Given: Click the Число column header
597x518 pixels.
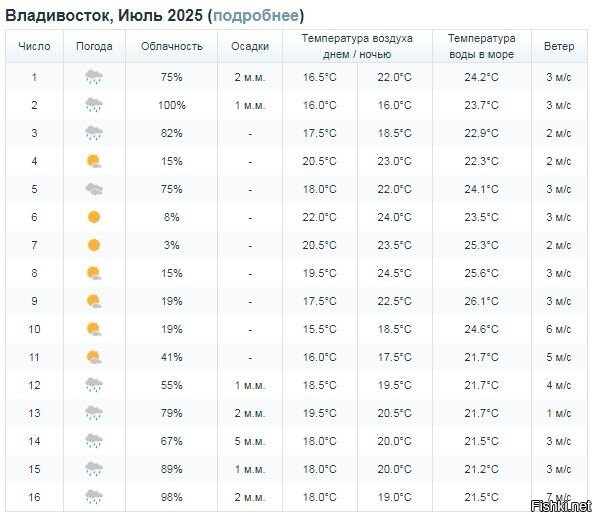Looking at the screenshot, I should point(34,46).
